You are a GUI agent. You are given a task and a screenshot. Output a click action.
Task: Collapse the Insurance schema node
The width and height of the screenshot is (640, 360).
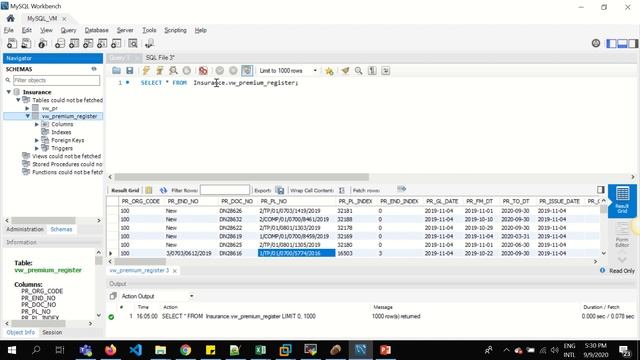click(x=9, y=92)
